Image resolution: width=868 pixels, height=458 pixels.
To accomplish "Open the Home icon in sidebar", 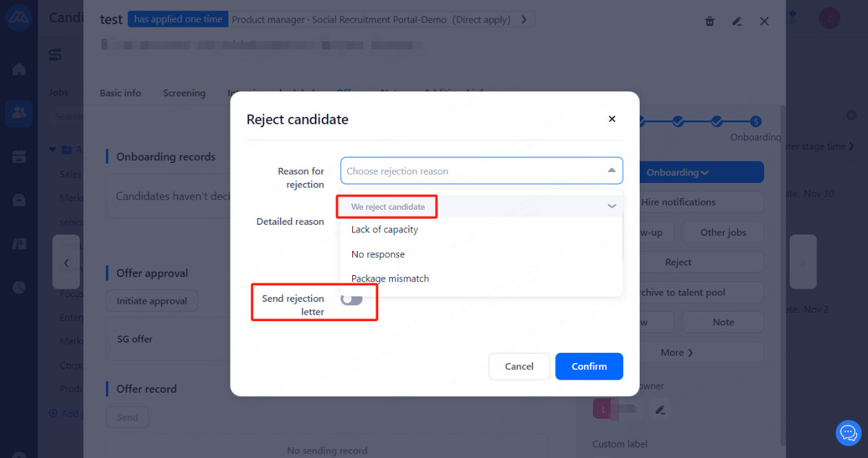I will pyautogui.click(x=19, y=69).
